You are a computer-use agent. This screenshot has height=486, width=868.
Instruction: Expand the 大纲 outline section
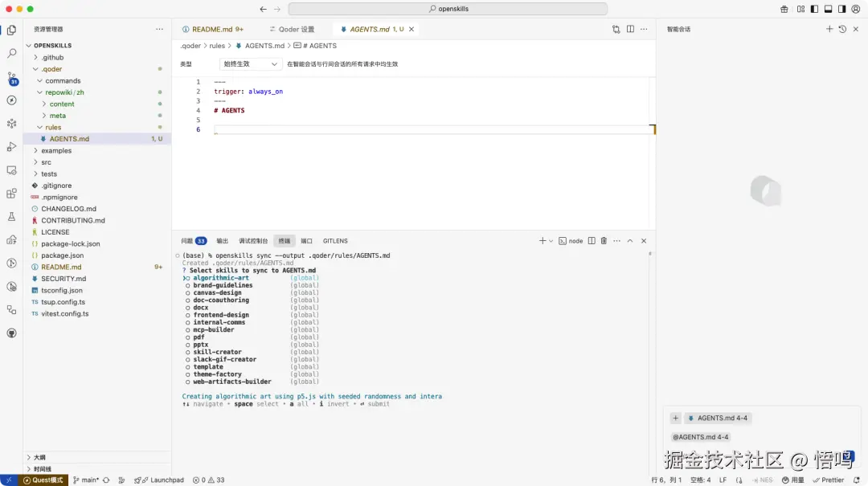[40, 457]
